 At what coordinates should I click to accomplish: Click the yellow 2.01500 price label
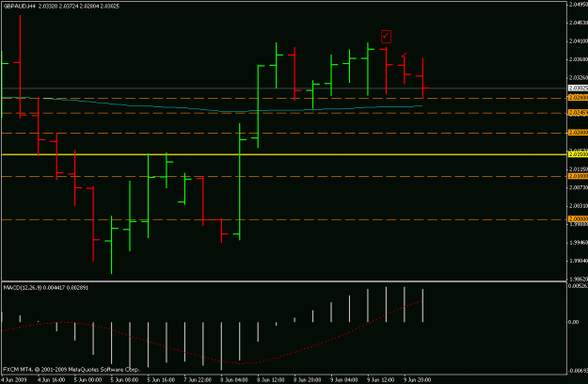tap(578, 154)
